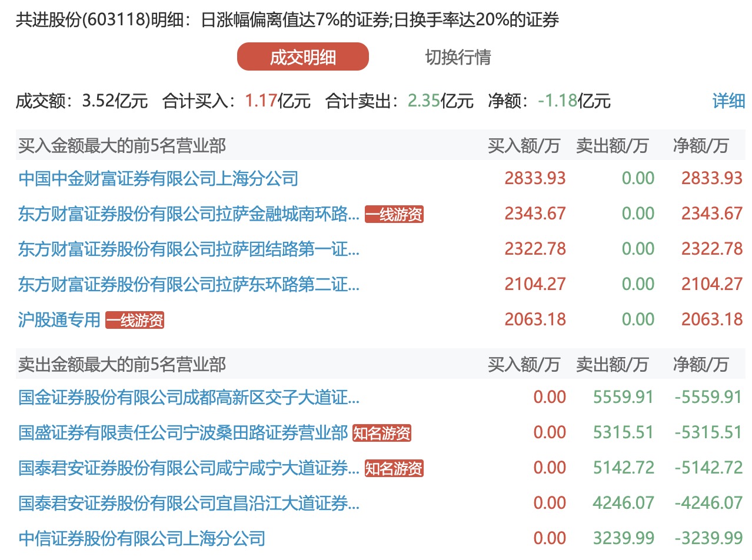This screenshot has width=752, height=560.
Task: Open 东方财富证券 拉萨团结路第一 branch link
Action: 189,249
